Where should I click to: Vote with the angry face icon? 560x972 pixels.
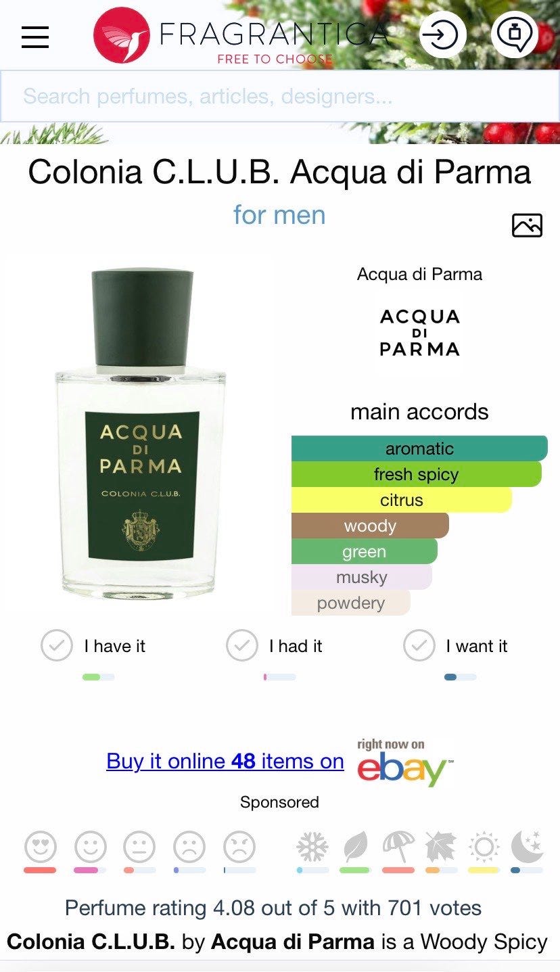239,846
